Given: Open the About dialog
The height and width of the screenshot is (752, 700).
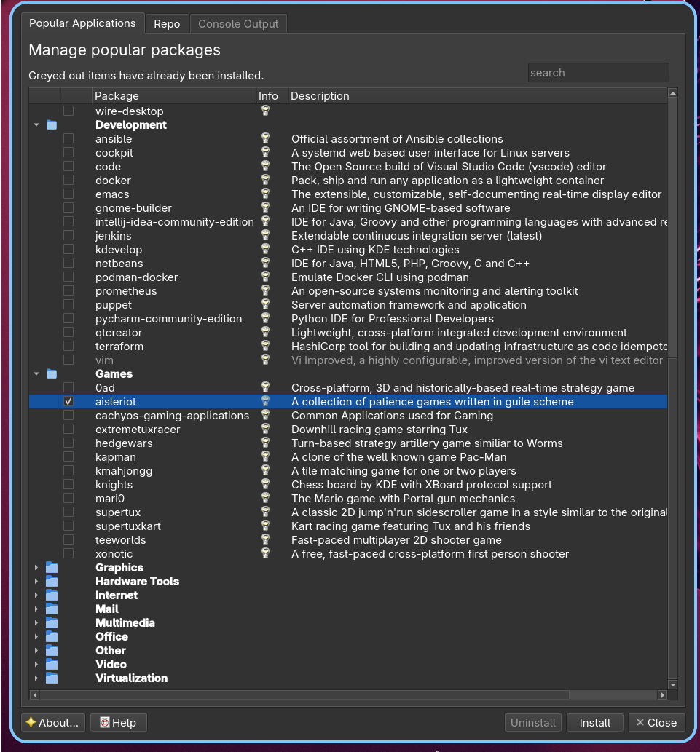Looking at the screenshot, I should point(53,722).
